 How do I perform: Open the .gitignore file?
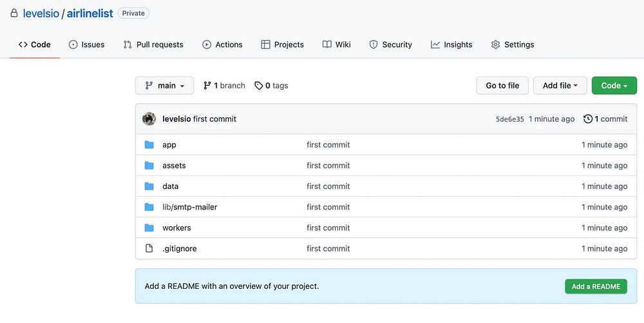[180, 249]
